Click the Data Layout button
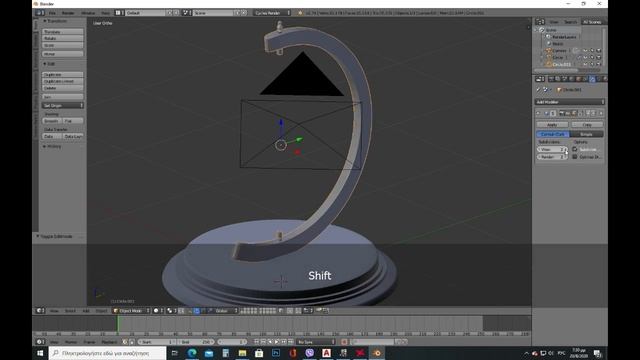 [73, 136]
